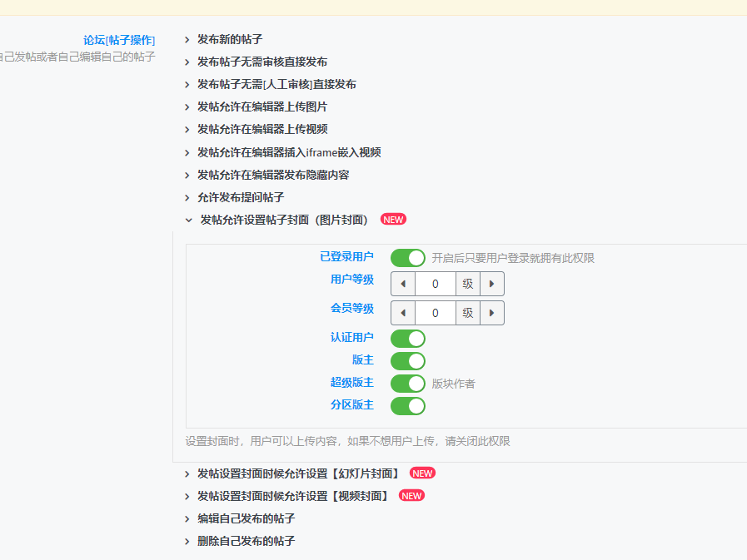Expand the 幻灯片封面 permission row
This screenshot has height=560, width=747.
297,473
